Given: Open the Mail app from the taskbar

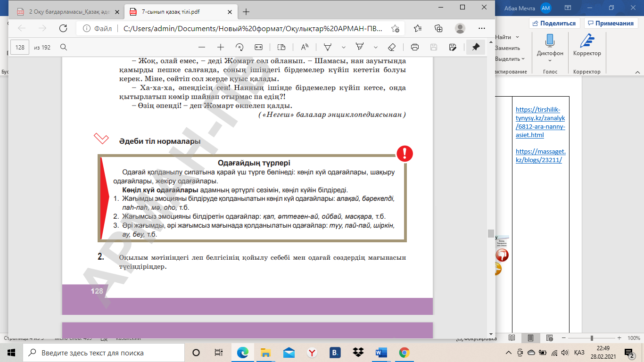Looking at the screenshot, I should point(289,353).
